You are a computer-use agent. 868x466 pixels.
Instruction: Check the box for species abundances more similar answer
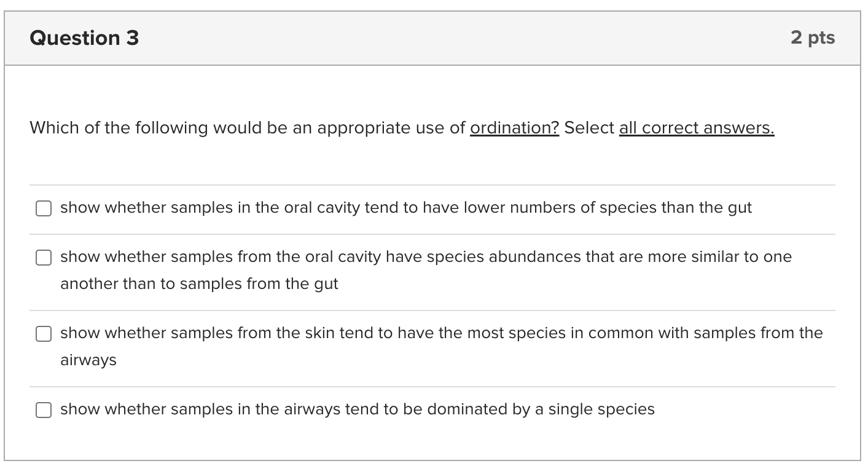[x=43, y=258]
